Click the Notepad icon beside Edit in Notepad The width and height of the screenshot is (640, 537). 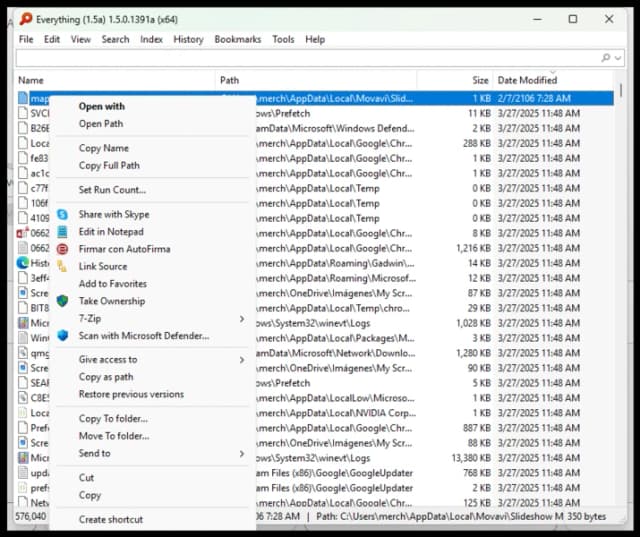pos(62,232)
